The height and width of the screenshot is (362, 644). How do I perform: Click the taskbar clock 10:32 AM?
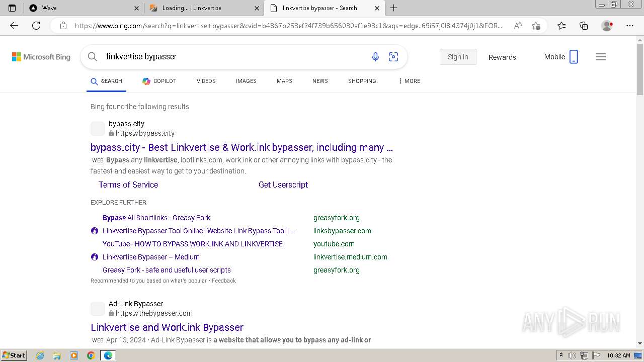point(618,355)
